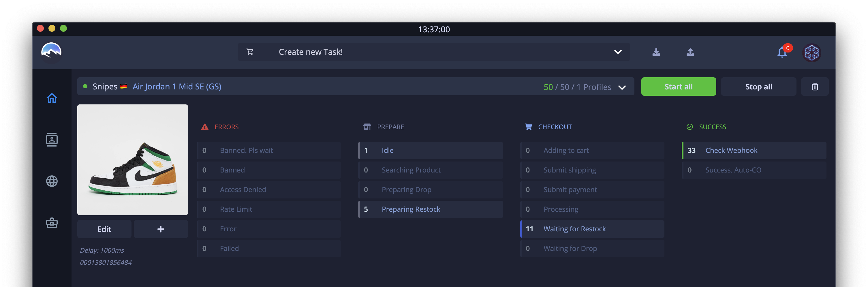The height and width of the screenshot is (287, 868).
Task: Open the Air Jordan 1 Mid SE (GS) link
Action: click(x=177, y=87)
